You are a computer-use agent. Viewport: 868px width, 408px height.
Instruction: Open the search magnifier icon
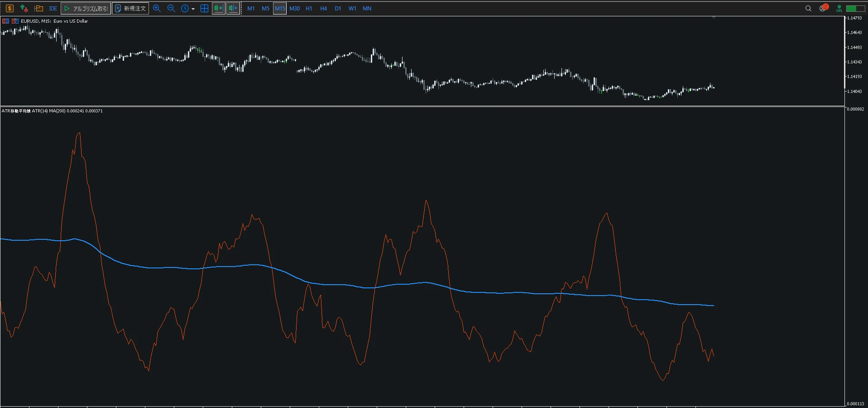pyautogui.click(x=808, y=8)
